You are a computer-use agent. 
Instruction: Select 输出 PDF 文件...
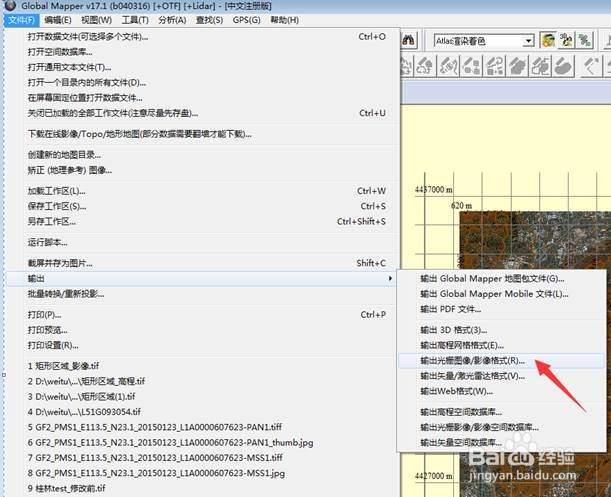[502, 309]
